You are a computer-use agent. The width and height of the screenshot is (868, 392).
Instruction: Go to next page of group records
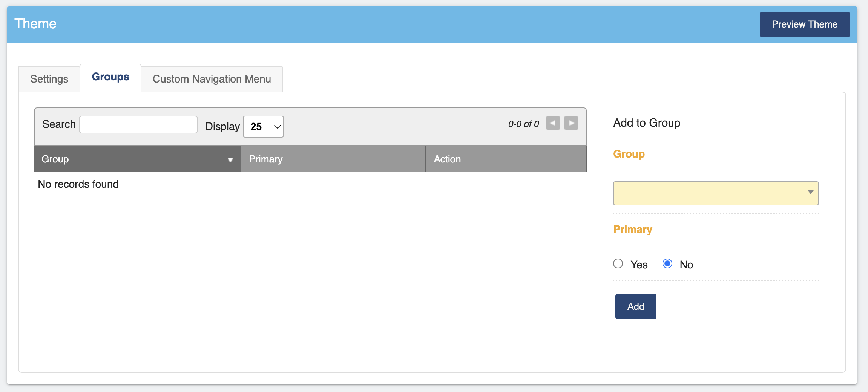coord(571,123)
